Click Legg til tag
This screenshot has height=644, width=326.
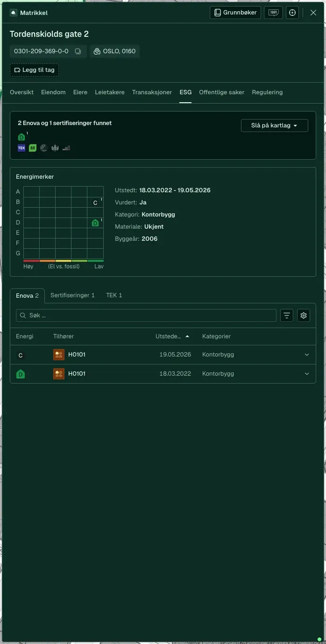coord(35,70)
